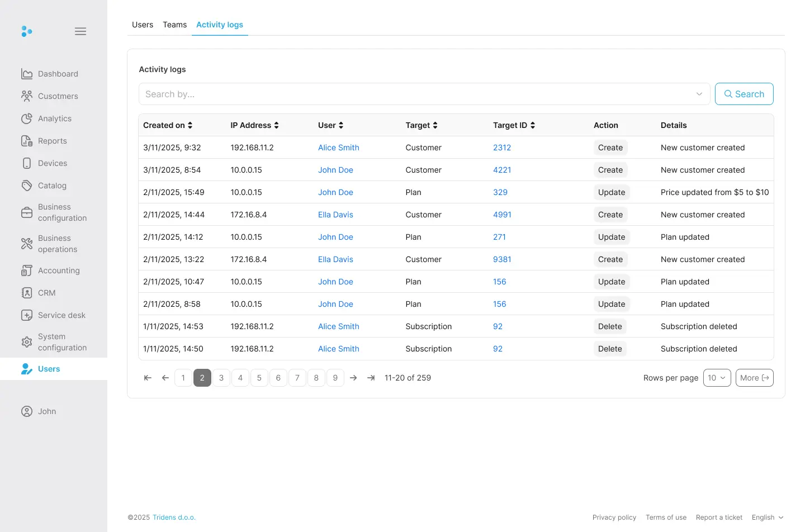Open the Dashboard section

pyautogui.click(x=58, y=74)
